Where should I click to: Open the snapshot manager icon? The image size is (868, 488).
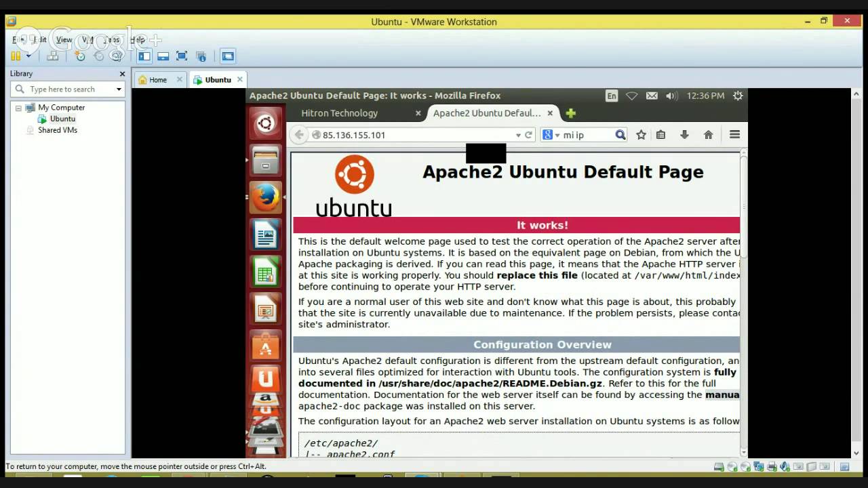(117, 56)
